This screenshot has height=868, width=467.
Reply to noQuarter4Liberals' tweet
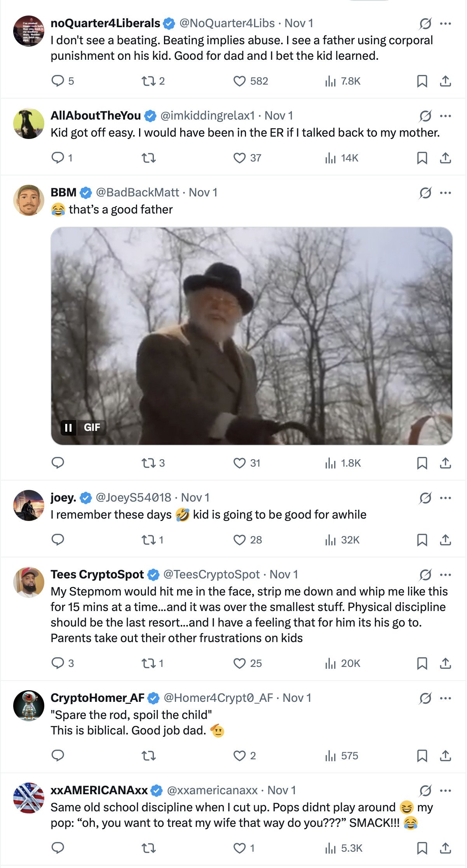coord(58,81)
